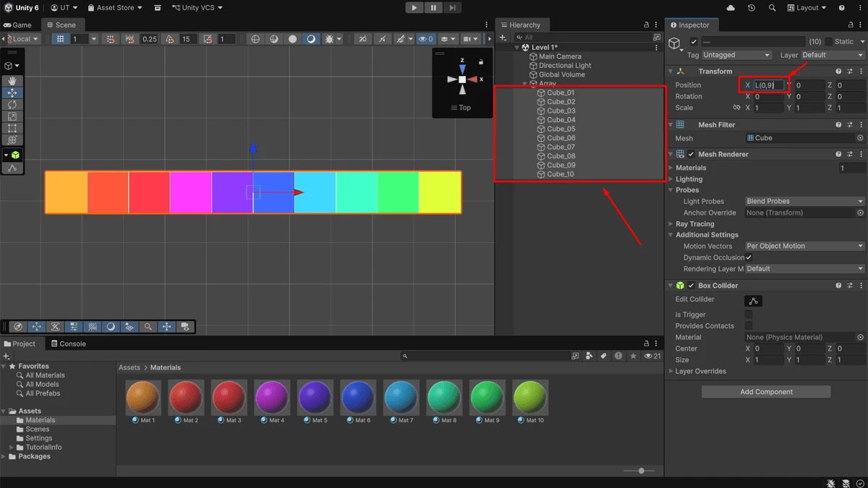Viewport: 868px width, 488px height.
Task: Select Cube_05 in the Hierarchy
Action: 561,129
